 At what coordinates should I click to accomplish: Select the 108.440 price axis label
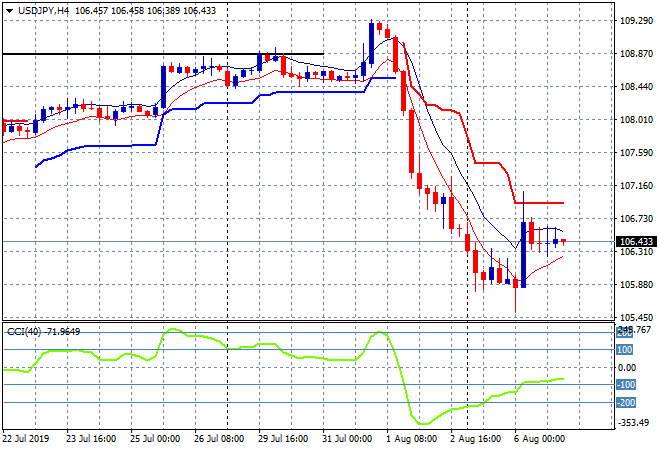click(636, 87)
